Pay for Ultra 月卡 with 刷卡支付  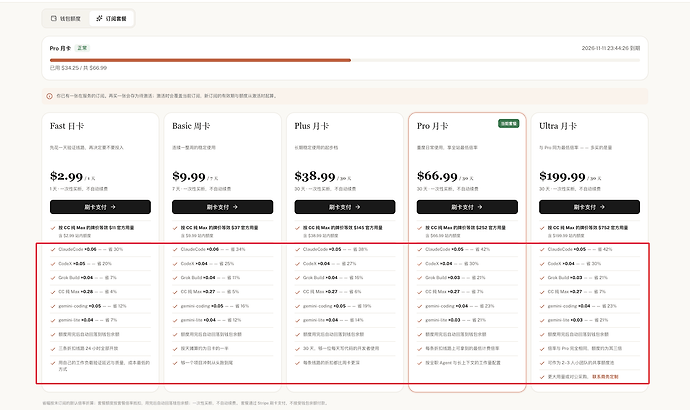point(589,207)
